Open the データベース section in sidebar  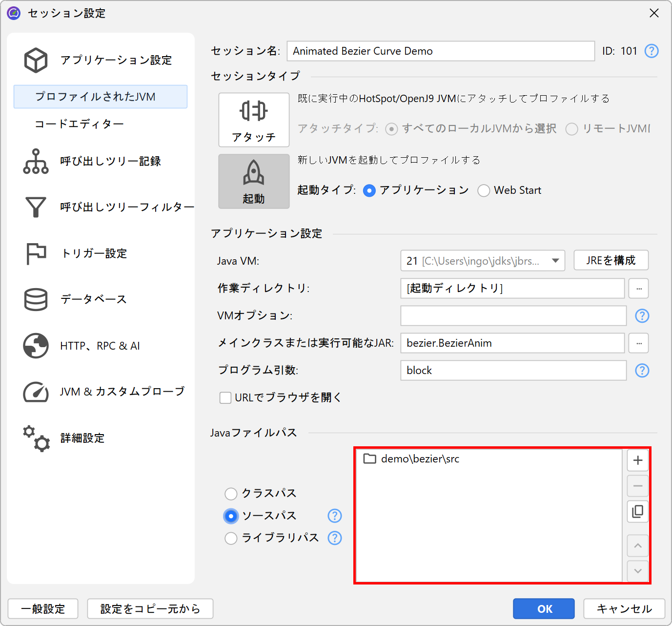click(x=93, y=299)
